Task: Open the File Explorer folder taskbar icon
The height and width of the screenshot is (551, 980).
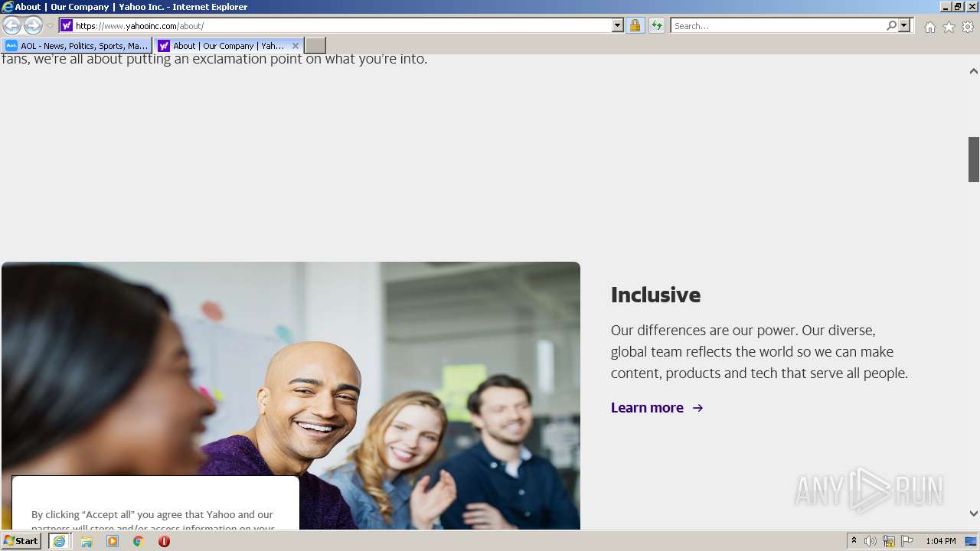Action: pos(87,541)
